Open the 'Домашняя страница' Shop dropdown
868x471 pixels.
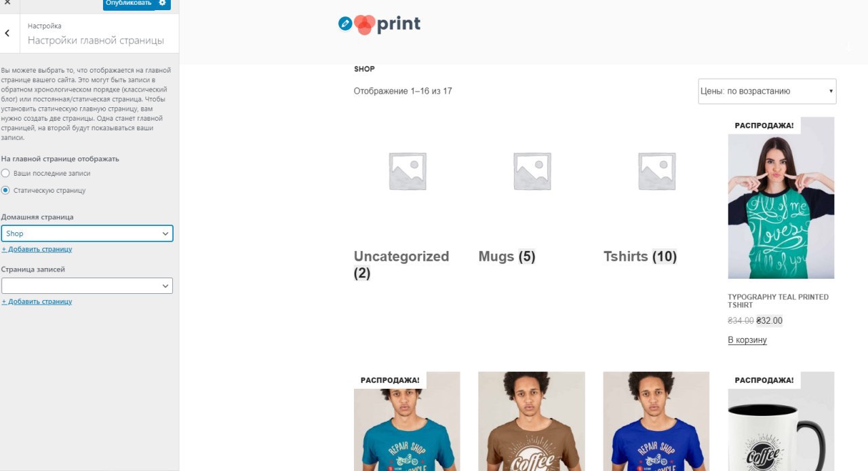coord(87,233)
